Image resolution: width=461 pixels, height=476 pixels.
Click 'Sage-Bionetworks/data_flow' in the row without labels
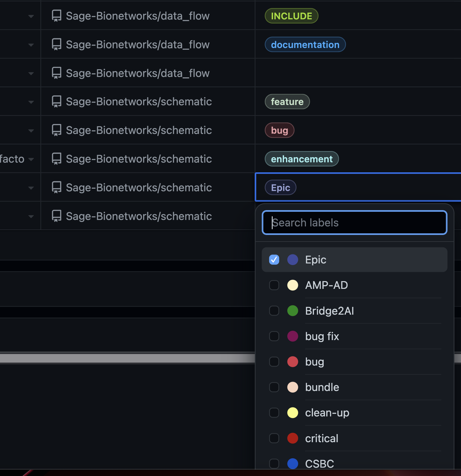138,73
